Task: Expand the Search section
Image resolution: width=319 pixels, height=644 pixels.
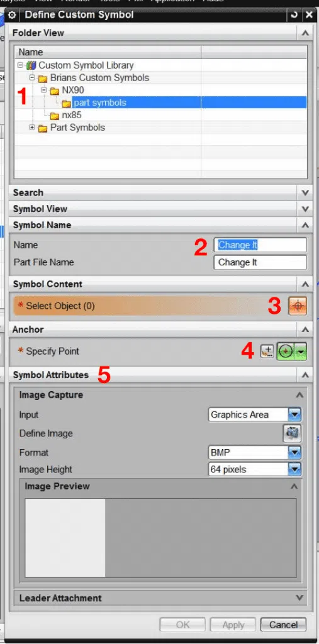Action: click(305, 192)
